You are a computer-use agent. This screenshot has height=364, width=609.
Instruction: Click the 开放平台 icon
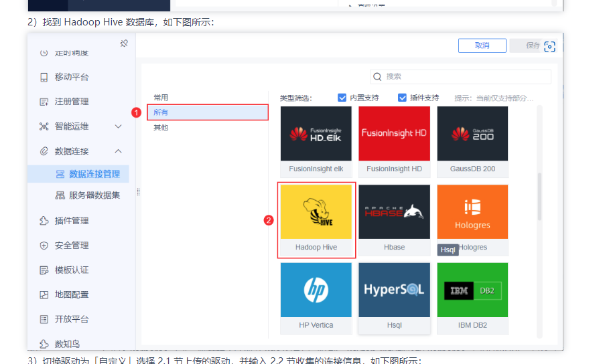(44, 319)
